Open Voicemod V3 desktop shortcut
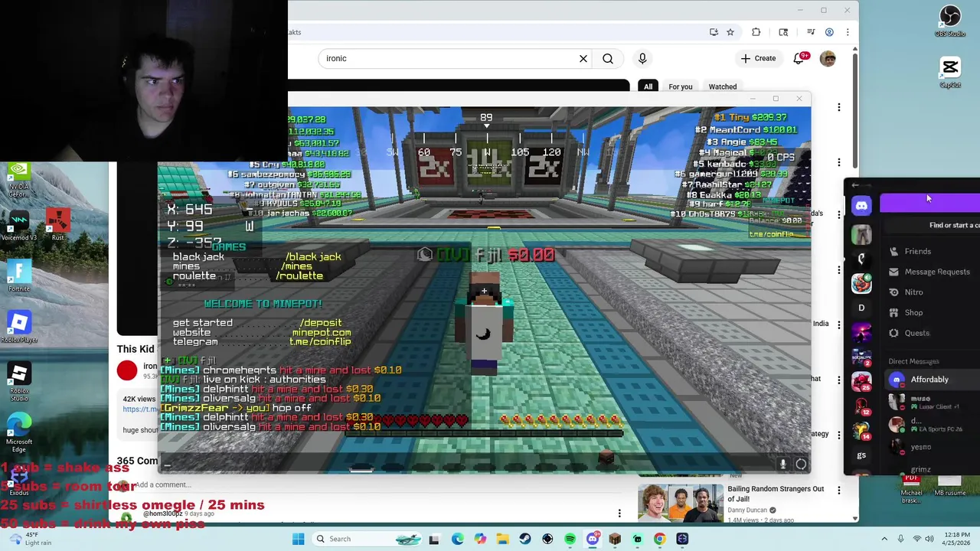Screen dimensions: 980x551 click(x=19, y=225)
